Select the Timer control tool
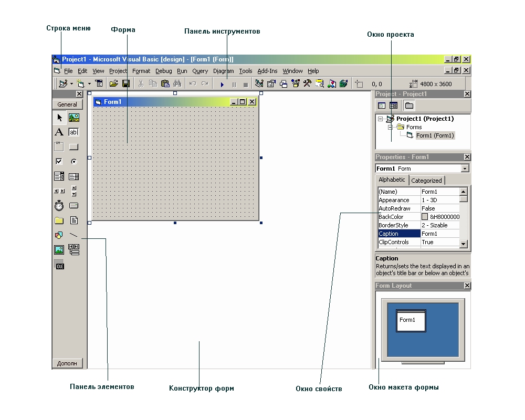 tap(59, 205)
